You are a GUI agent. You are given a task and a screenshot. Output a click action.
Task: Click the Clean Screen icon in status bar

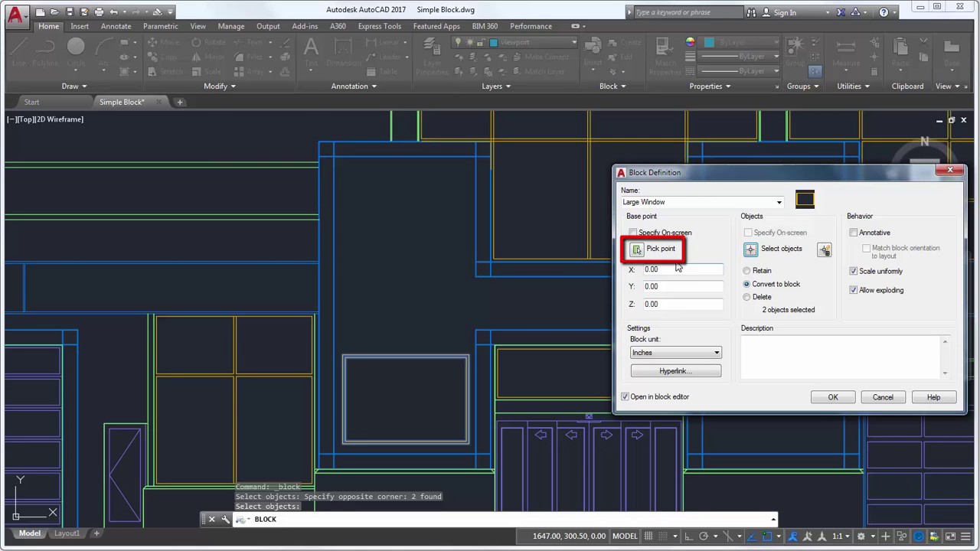tap(951, 536)
